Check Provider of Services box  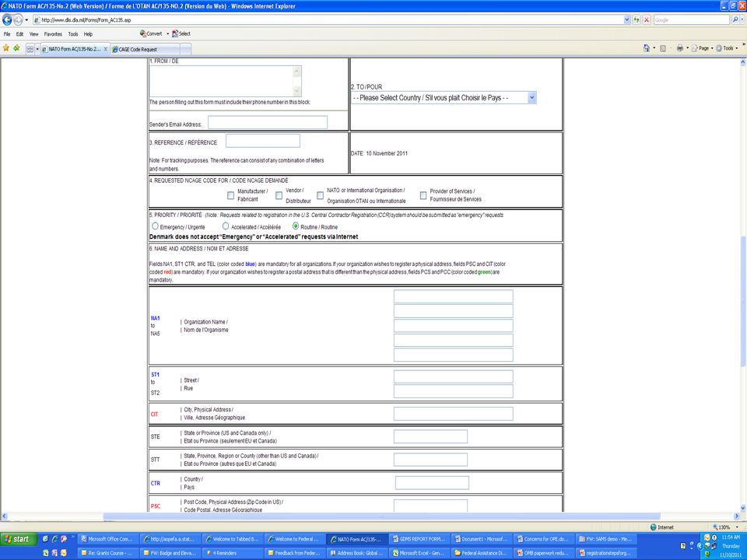tap(423, 196)
